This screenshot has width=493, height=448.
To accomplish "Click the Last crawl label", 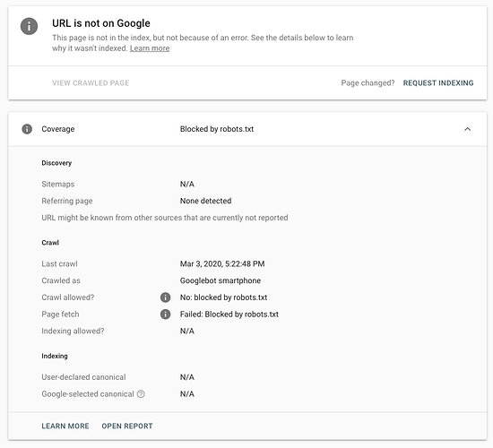I will pos(59,263).
